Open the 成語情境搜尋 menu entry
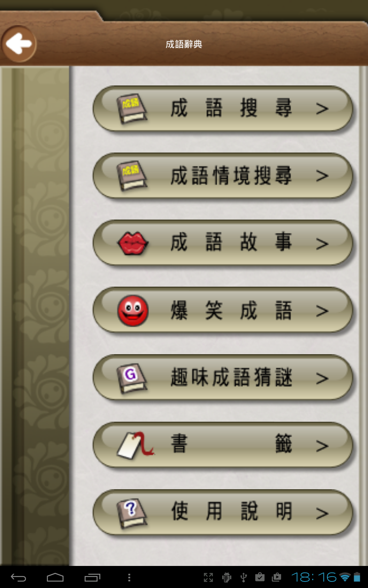 point(223,176)
